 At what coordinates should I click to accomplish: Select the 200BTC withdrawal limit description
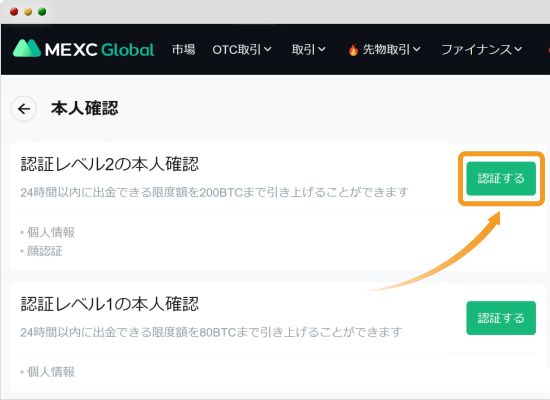tap(214, 192)
